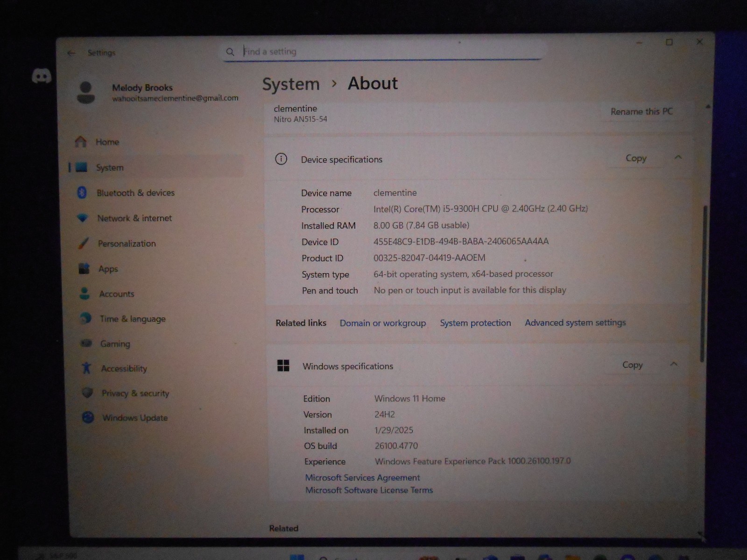Viewport: 747px width, 560px height.
Task: Click the Time & language globe icon
Action: coord(85,318)
